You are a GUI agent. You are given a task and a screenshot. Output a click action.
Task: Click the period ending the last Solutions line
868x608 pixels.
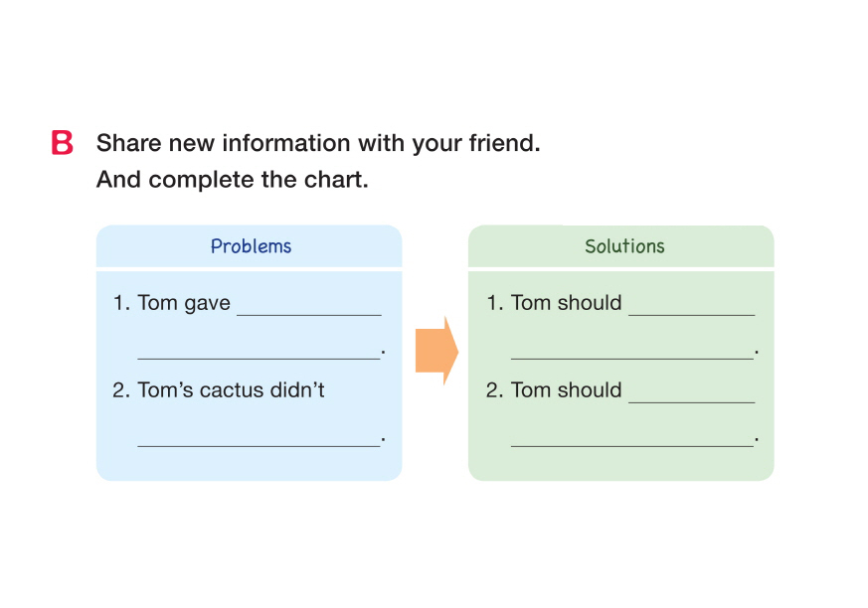757,438
